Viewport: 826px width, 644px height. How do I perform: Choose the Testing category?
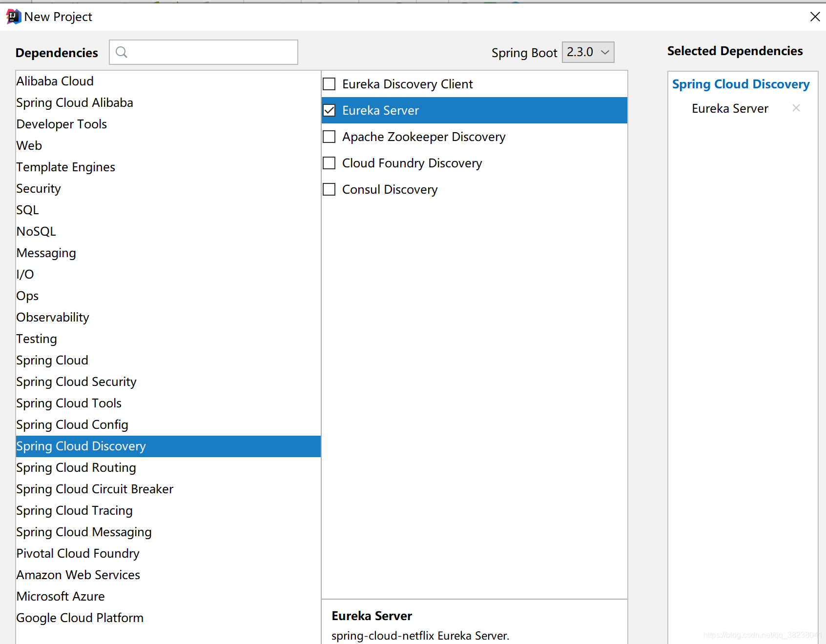pyautogui.click(x=168, y=339)
